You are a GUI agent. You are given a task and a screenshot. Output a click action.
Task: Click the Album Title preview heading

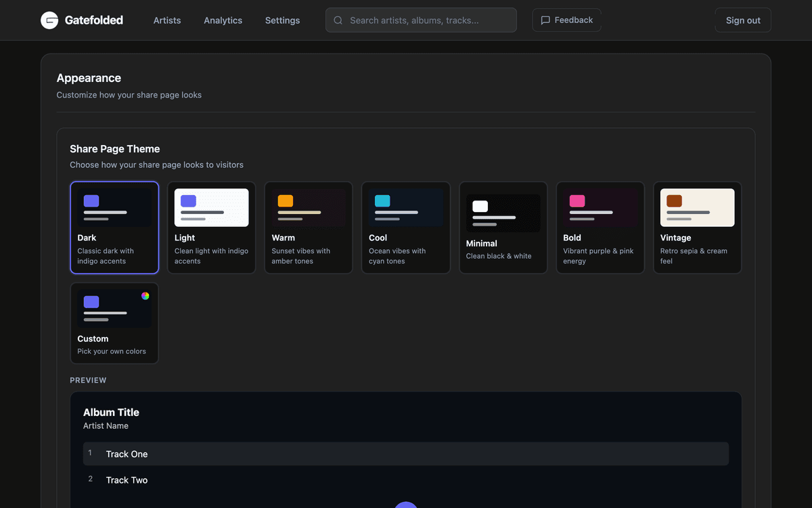pos(111,412)
